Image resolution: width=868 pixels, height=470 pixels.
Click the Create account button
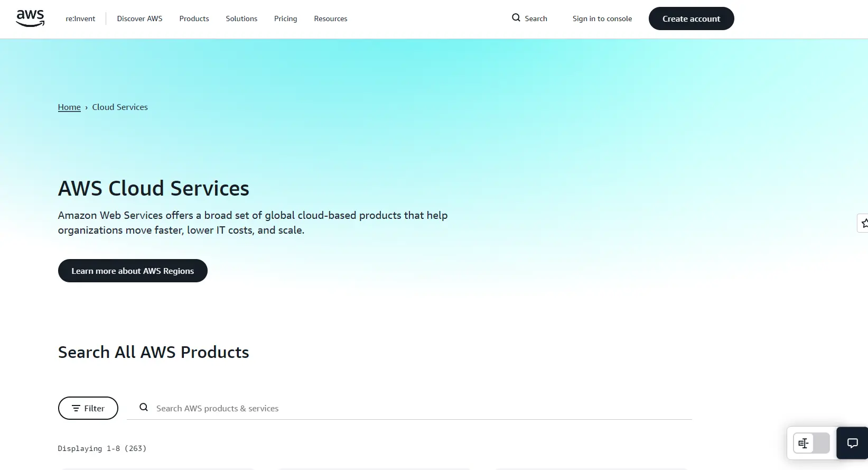pos(691,19)
